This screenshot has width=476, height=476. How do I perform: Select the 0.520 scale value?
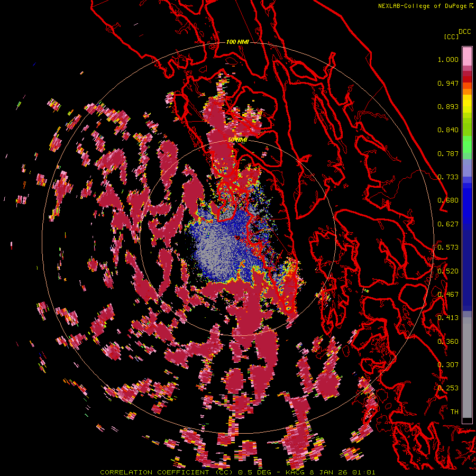click(448, 271)
